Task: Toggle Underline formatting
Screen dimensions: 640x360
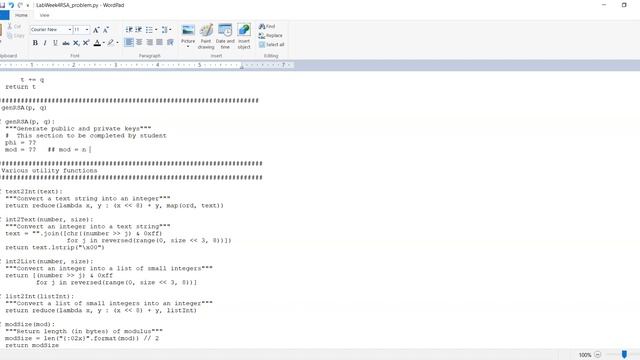Action: (x=55, y=43)
